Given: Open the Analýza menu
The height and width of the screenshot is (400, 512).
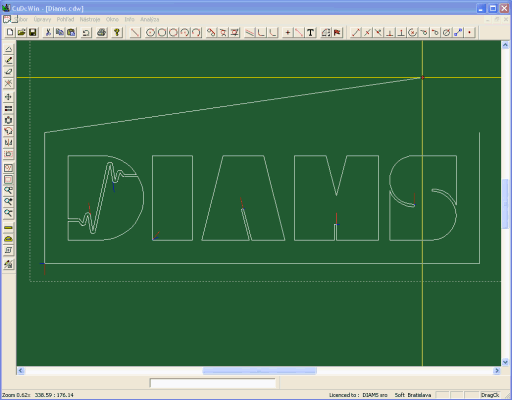Looking at the screenshot, I should (x=149, y=19).
